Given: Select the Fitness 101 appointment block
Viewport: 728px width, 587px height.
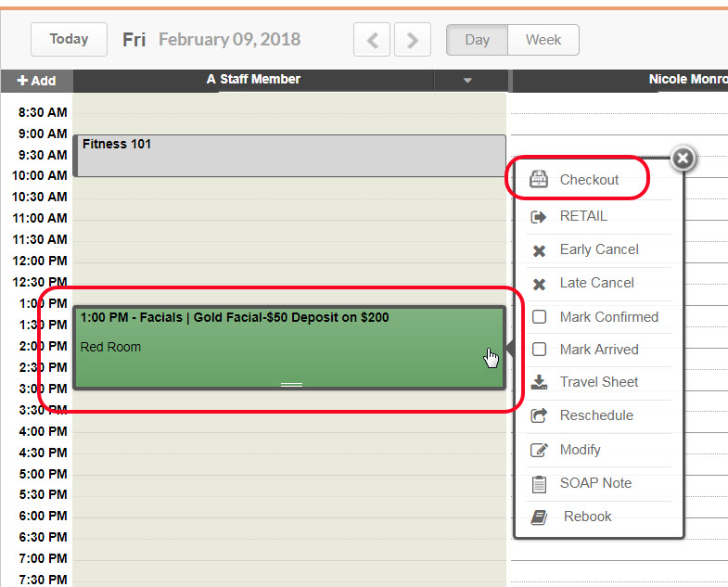Looking at the screenshot, I should 288,156.
